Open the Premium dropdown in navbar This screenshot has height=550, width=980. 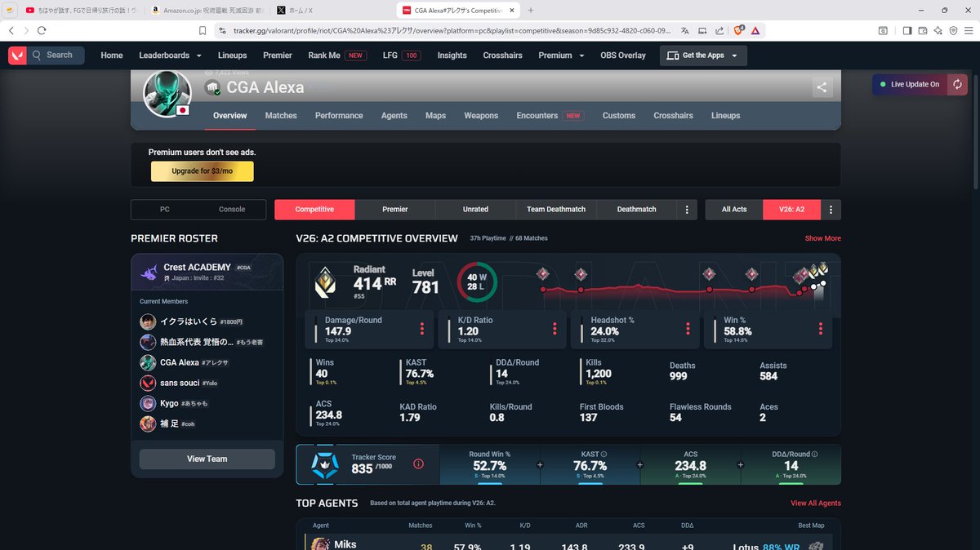(561, 55)
